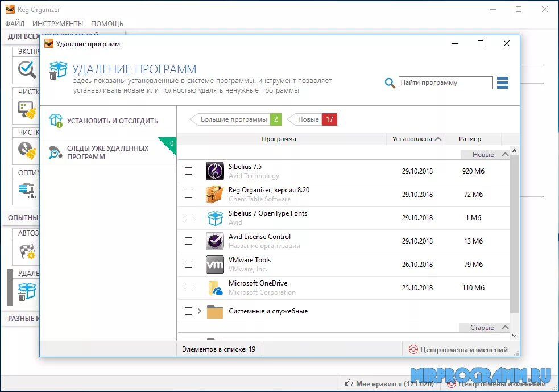559x392 pixels.
Task: Open the ФАЙЛ menu
Action: click(x=15, y=23)
